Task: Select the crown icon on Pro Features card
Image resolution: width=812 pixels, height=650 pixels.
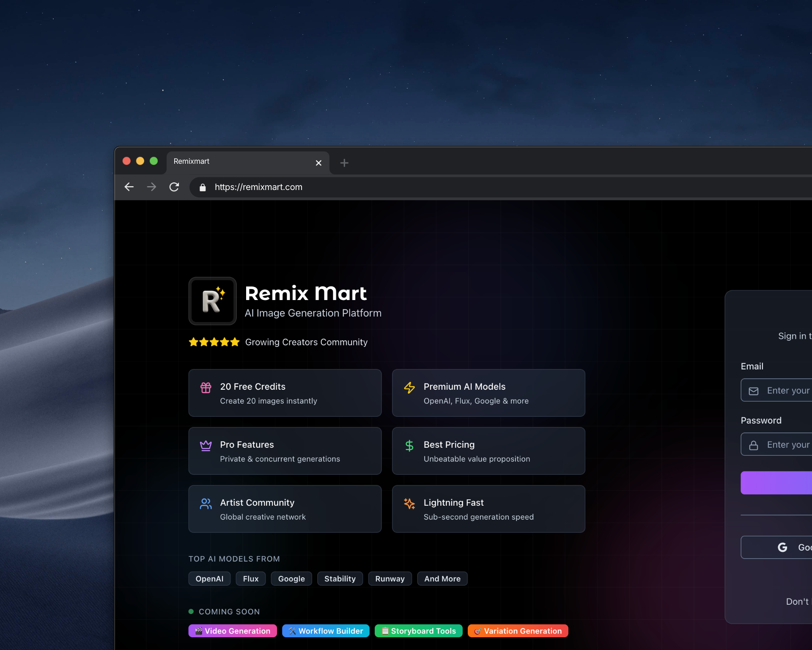Action: [206, 446]
